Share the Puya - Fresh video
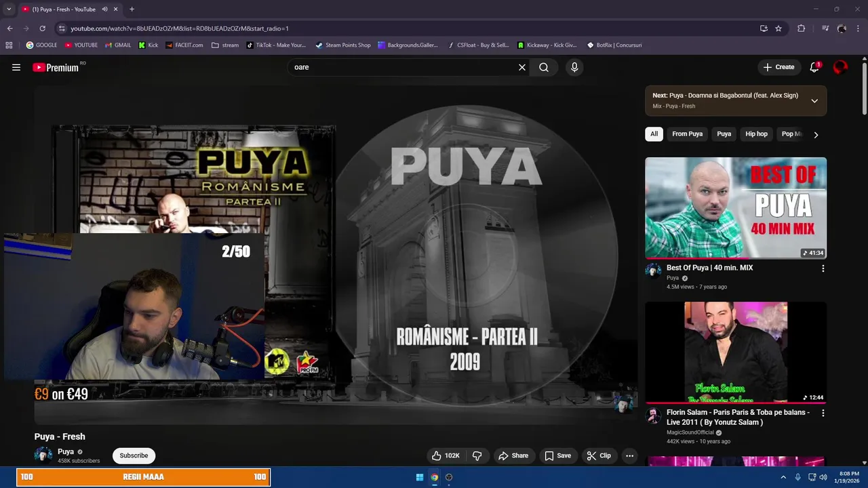Viewport: 868px width, 488px height. [513, 455]
